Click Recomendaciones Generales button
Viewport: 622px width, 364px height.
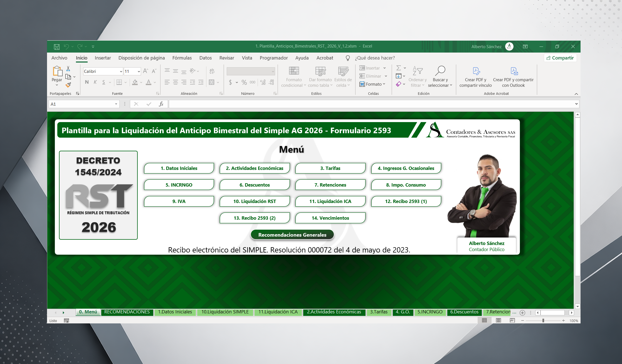[x=292, y=235]
